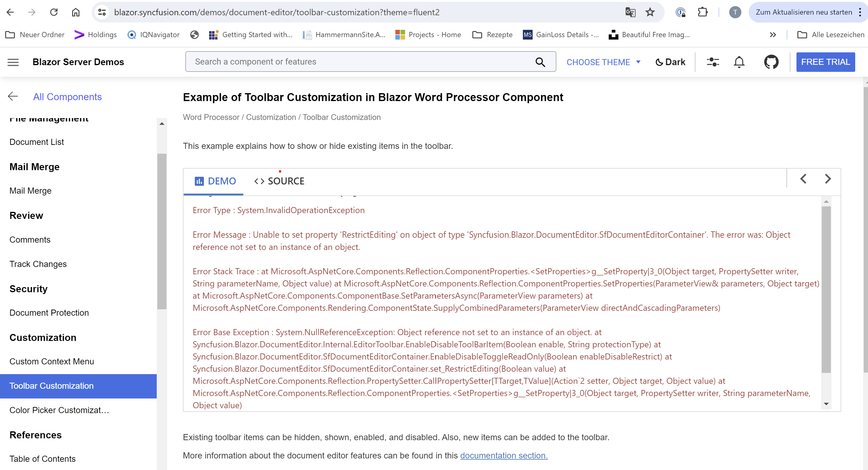Open the GitHub icon link
Screen dimensions: 868x470
pyautogui.click(x=771, y=62)
